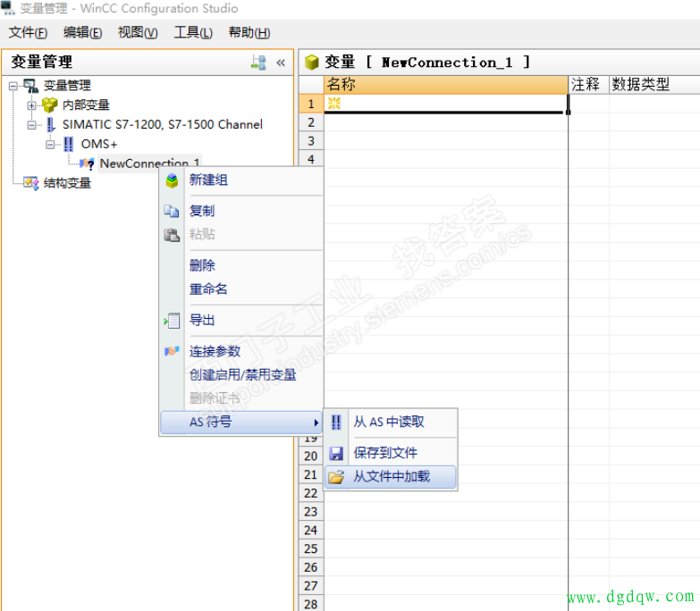Image resolution: width=700 pixels, height=611 pixels.
Task: Expand the 内部变量 node
Action: coord(31,105)
